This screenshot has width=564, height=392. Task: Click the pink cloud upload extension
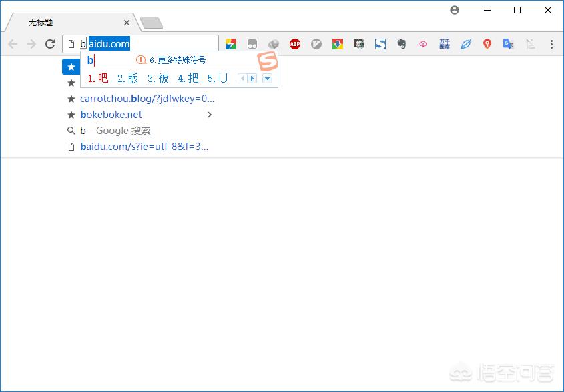coord(423,44)
